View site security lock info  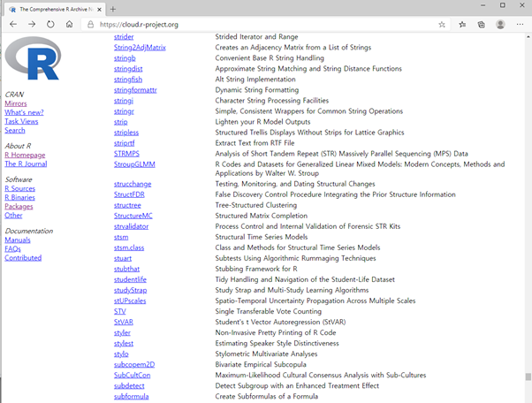pyautogui.click(x=91, y=25)
